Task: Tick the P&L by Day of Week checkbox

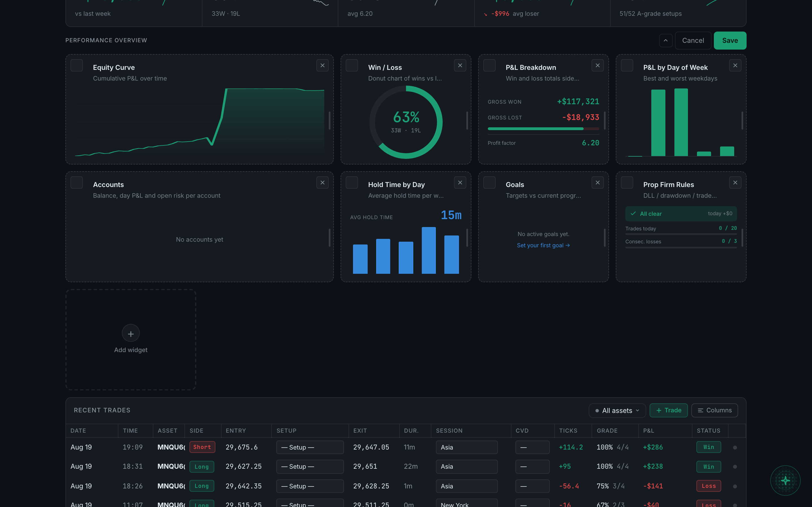Action: (627, 65)
